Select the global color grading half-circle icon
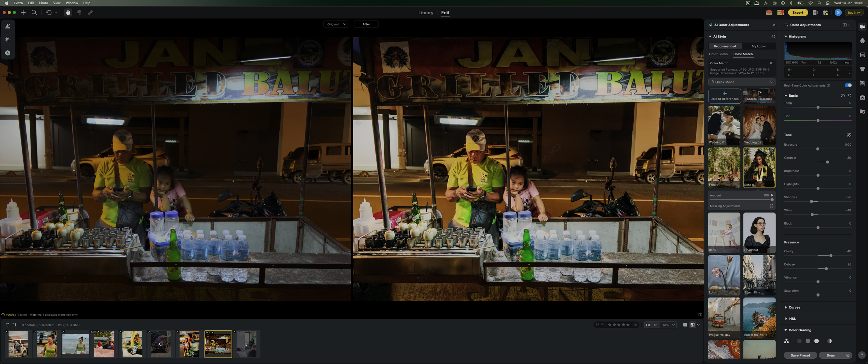868x364 pixels. click(x=829, y=341)
